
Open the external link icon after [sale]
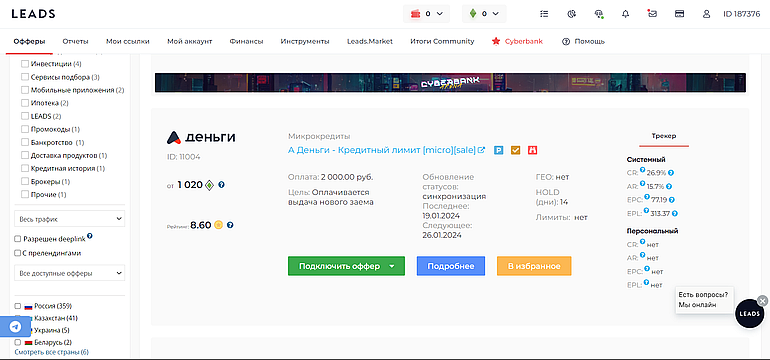click(482, 150)
